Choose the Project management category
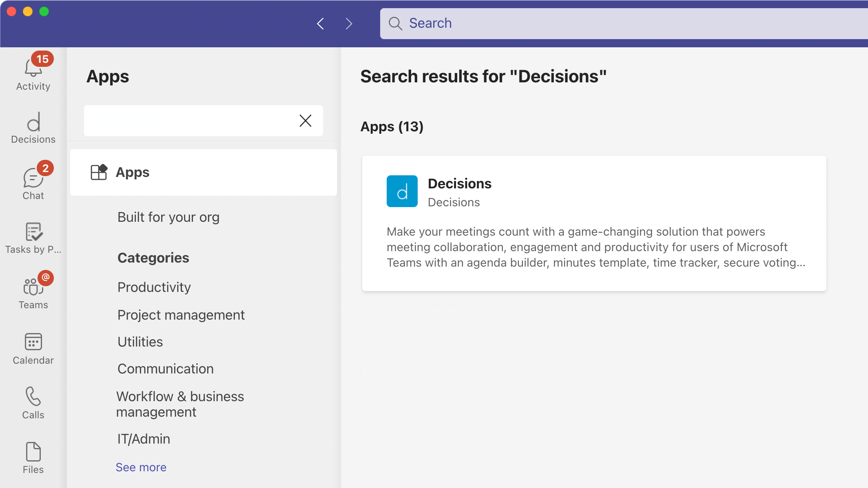The image size is (868, 488). pyautogui.click(x=181, y=315)
